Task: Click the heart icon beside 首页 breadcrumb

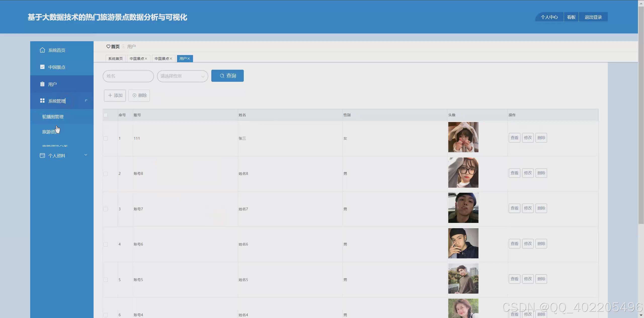Action: 108,47
